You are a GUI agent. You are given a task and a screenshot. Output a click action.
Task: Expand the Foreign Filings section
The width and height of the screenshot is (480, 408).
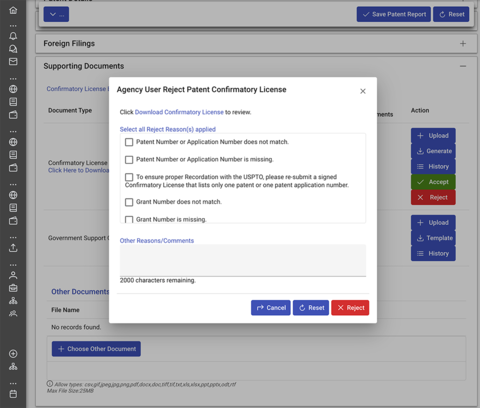tap(463, 44)
